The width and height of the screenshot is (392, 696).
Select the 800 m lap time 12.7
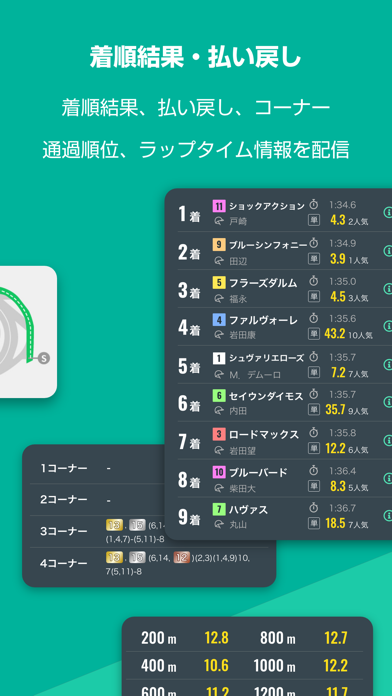(x=336, y=638)
